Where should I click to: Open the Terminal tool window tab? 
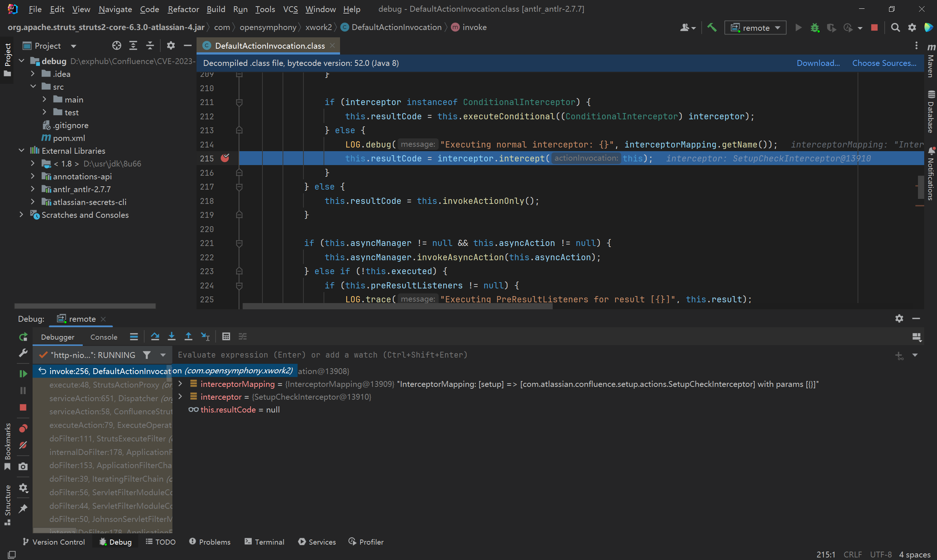pos(264,541)
